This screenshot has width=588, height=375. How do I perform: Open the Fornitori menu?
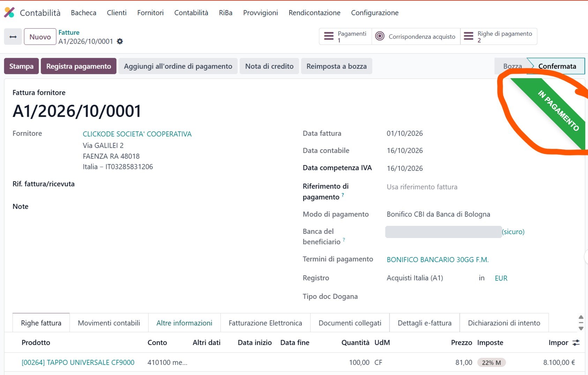click(x=150, y=13)
